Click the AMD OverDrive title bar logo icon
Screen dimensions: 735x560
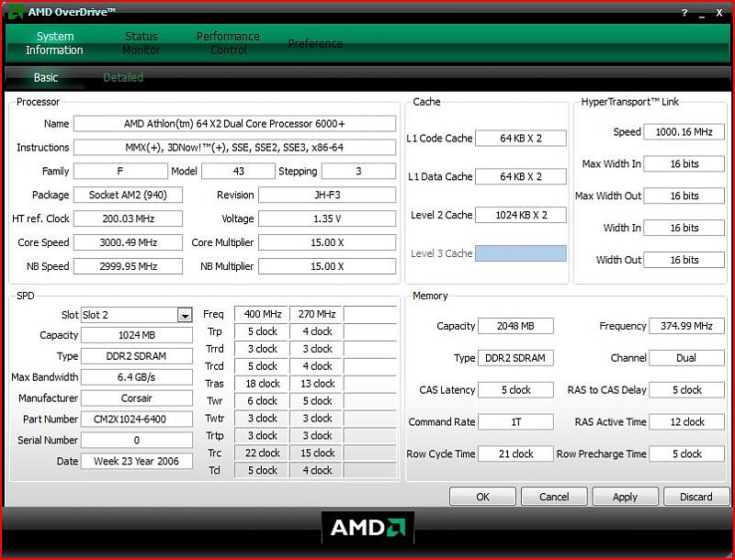(15, 12)
